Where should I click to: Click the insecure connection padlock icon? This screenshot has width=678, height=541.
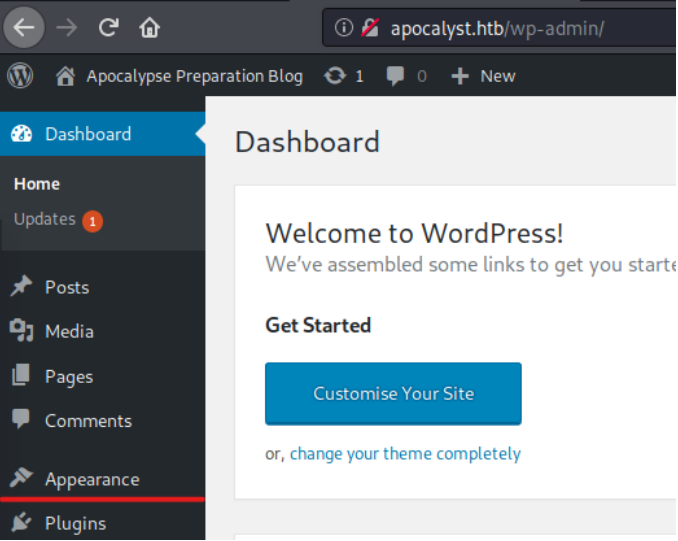370,28
